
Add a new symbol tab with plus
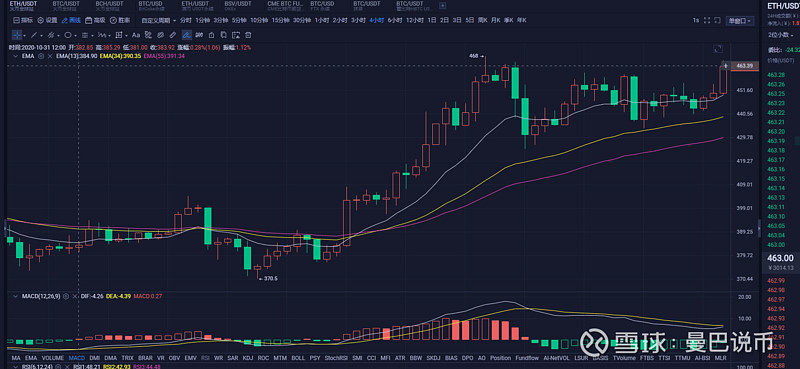point(442,6)
